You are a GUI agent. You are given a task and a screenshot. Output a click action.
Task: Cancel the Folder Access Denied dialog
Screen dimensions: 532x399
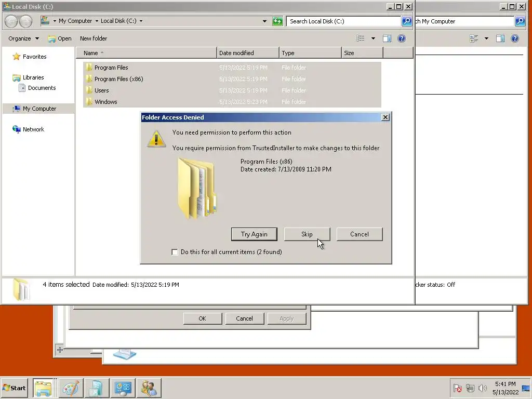click(360, 234)
